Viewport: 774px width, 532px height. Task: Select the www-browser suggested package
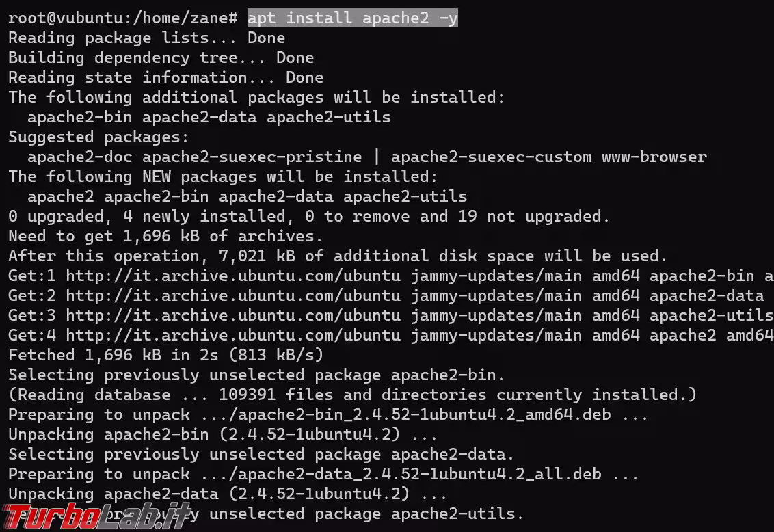[654, 157]
